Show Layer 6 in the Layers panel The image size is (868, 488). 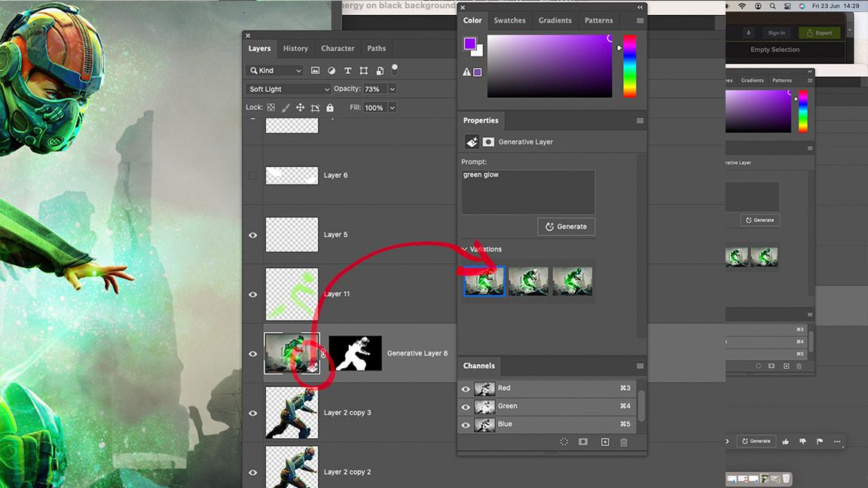click(252, 175)
